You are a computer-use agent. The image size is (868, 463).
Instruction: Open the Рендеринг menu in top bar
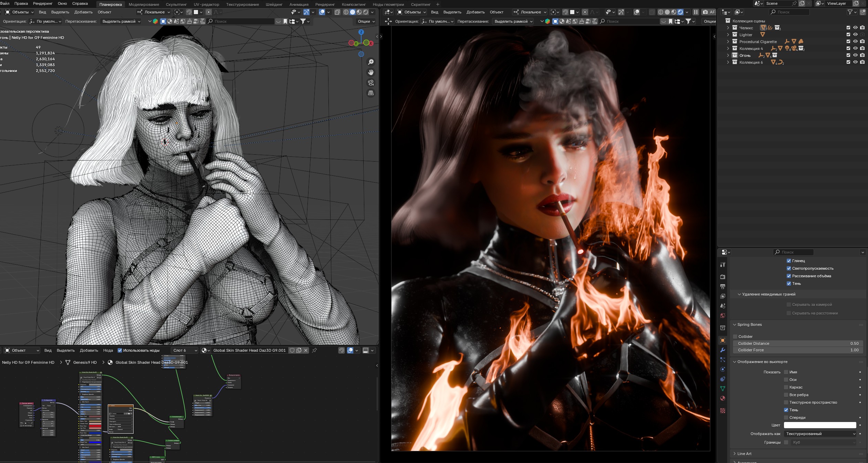click(43, 3)
